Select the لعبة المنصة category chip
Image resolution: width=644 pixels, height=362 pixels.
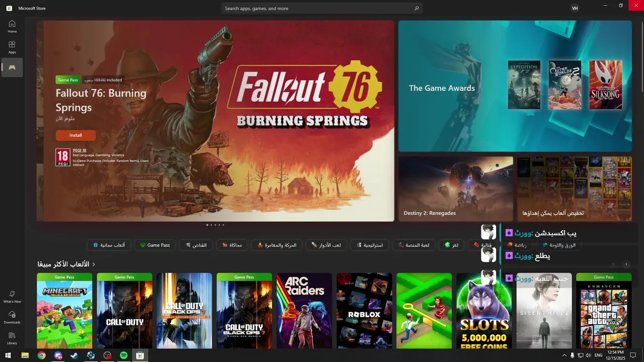[414, 245]
